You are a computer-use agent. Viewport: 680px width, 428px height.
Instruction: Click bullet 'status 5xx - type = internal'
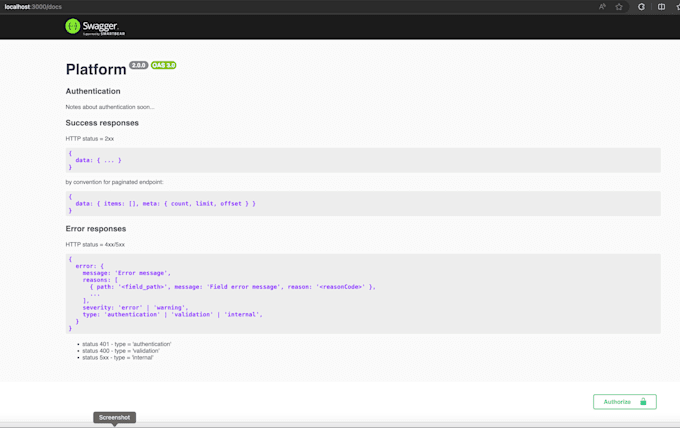[x=118, y=357]
